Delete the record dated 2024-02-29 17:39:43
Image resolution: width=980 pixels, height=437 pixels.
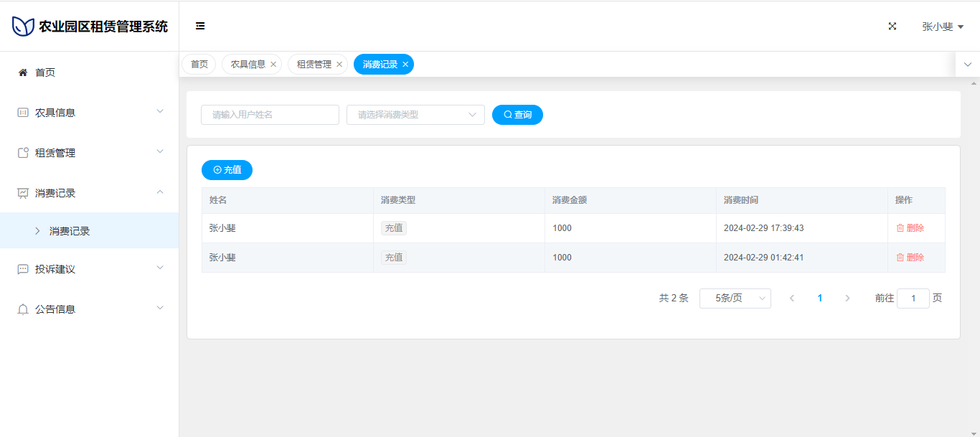(910, 228)
